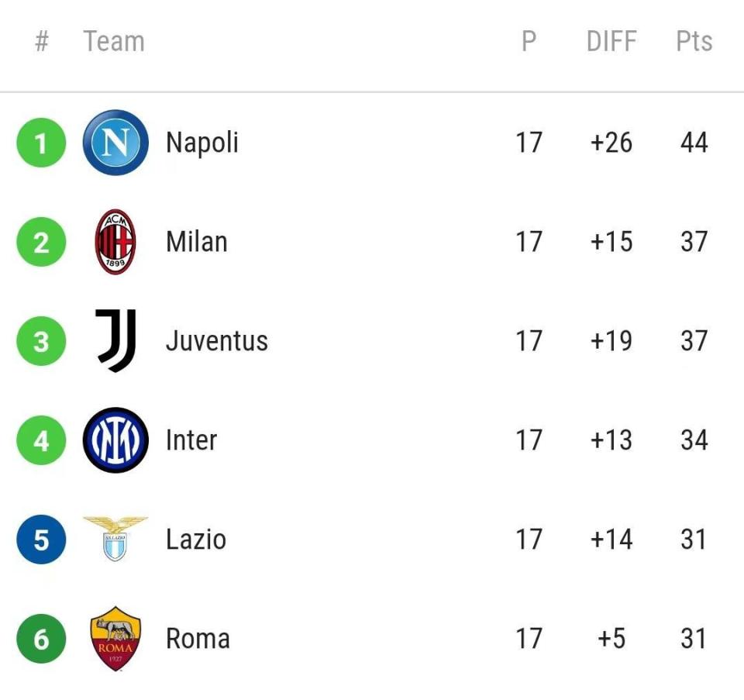744x700 pixels.
Task: Open the Juventus logo
Action: (115, 341)
